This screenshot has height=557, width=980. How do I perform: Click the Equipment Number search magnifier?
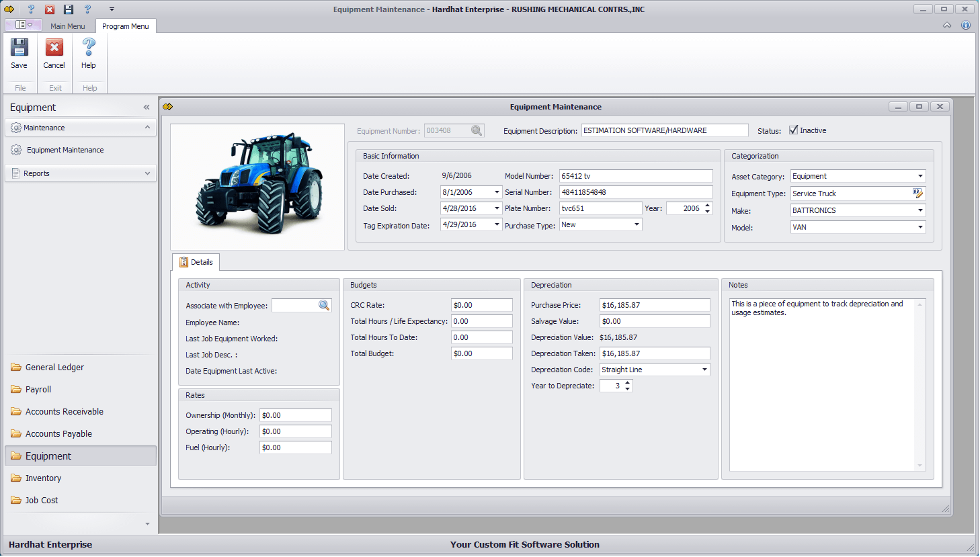coord(477,130)
